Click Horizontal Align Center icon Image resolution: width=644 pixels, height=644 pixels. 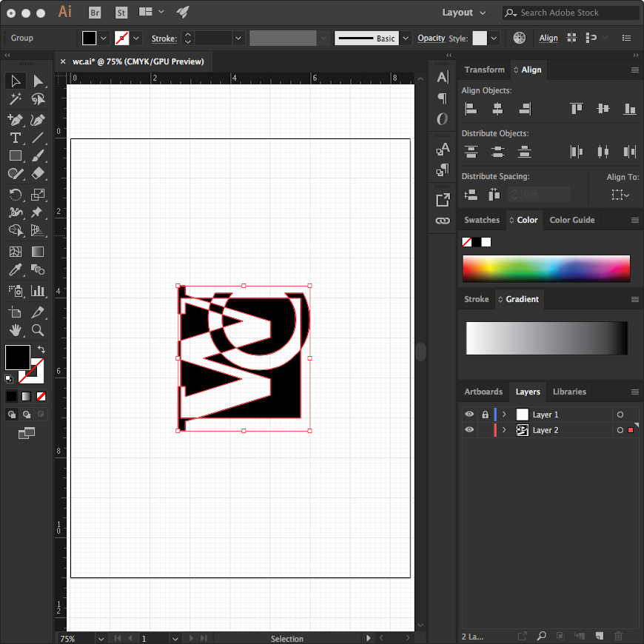click(x=497, y=109)
